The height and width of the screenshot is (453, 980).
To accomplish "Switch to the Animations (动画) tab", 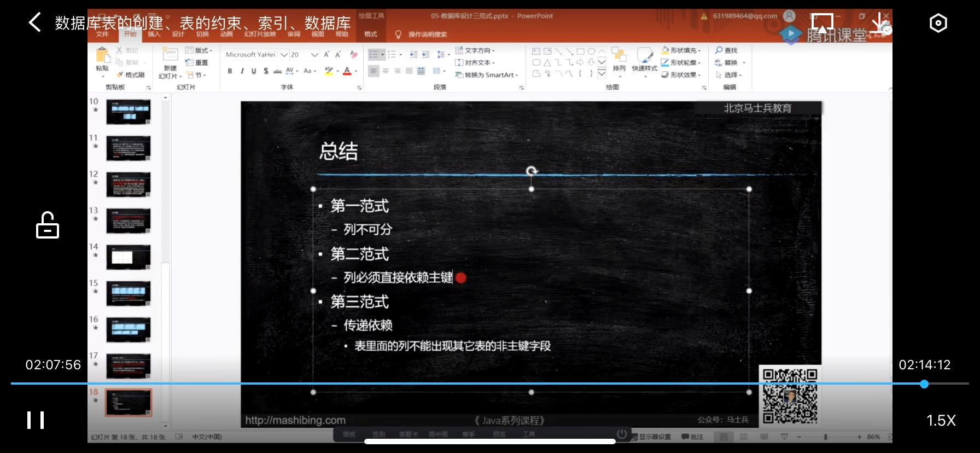I will [226, 34].
